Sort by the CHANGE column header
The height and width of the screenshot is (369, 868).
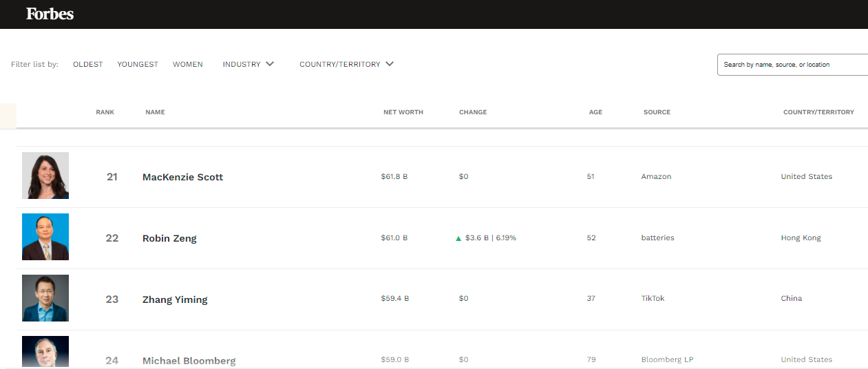pyautogui.click(x=473, y=112)
